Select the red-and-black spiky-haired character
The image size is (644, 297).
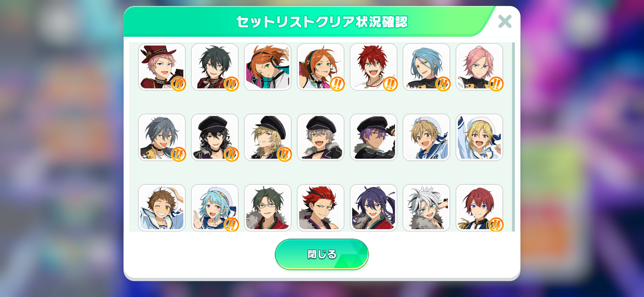point(320,208)
